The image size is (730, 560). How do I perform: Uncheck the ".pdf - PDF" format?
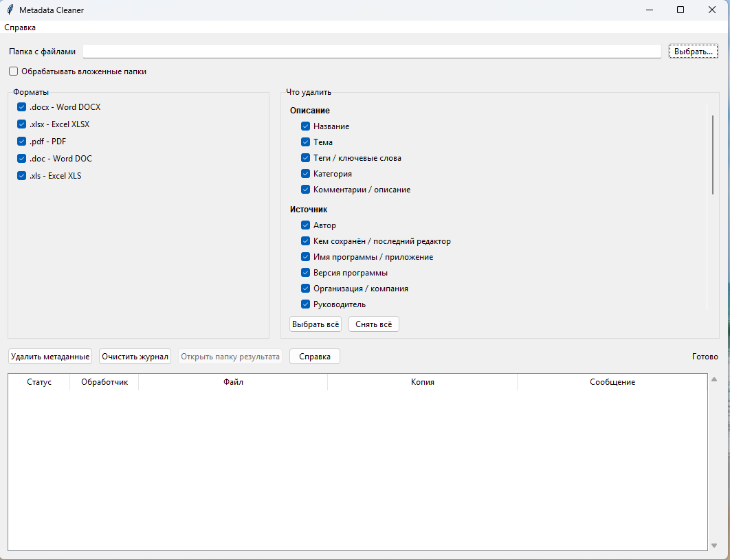(x=21, y=141)
